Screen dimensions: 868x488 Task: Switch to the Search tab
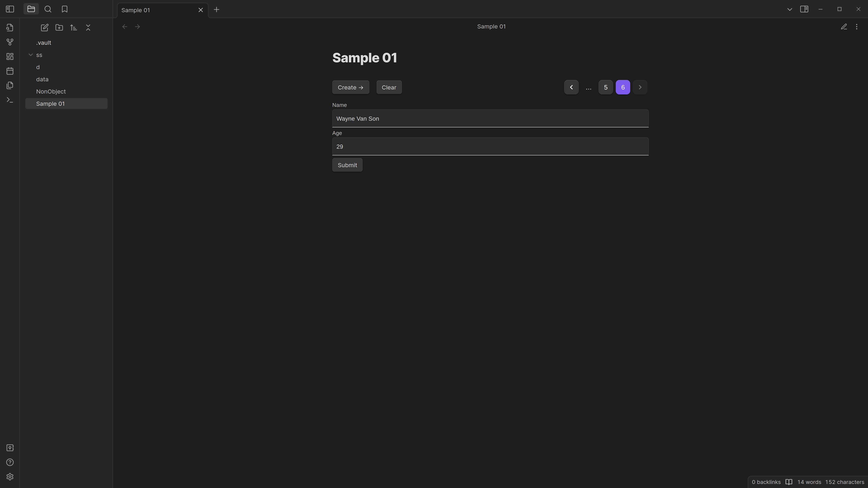click(x=48, y=9)
